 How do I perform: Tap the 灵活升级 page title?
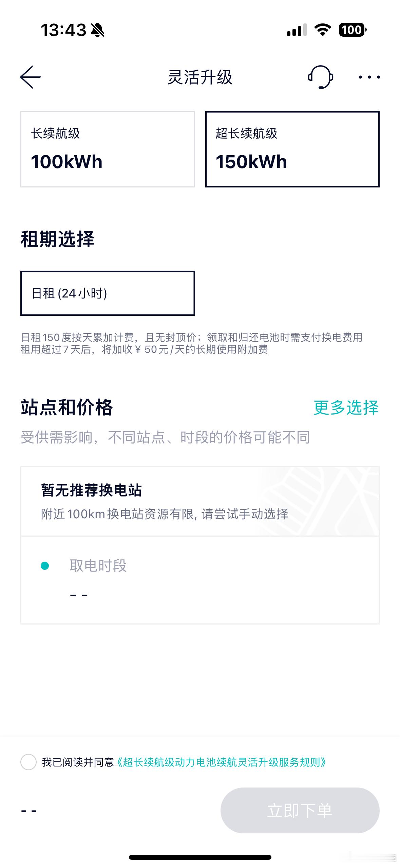tap(200, 77)
